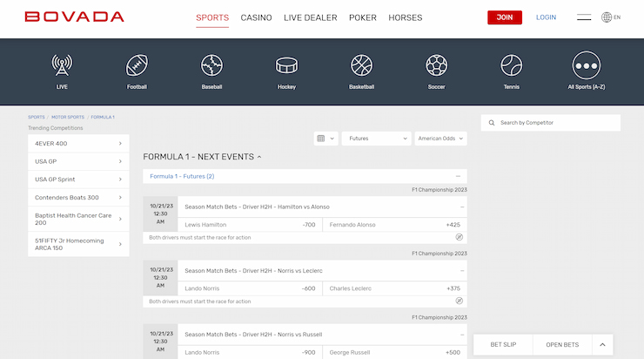The width and height of the screenshot is (644, 359).
Task: Open the hamburger menu icon
Action: pyautogui.click(x=584, y=17)
